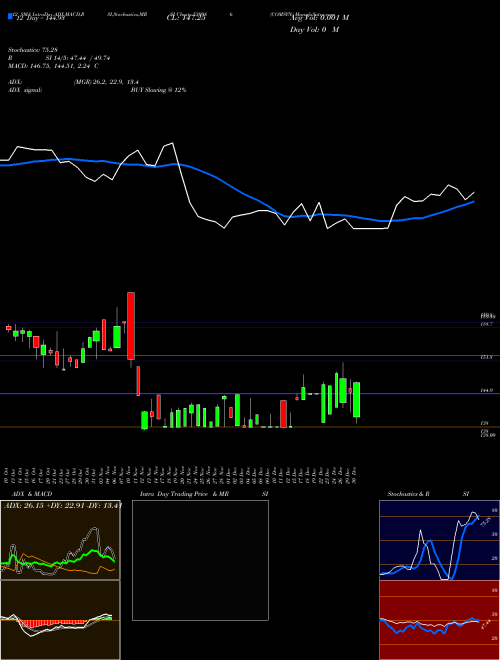The height and width of the screenshot is (660, 500).
Task: Click the 'ADX & MACD' panel title
Action: (32, 494)
